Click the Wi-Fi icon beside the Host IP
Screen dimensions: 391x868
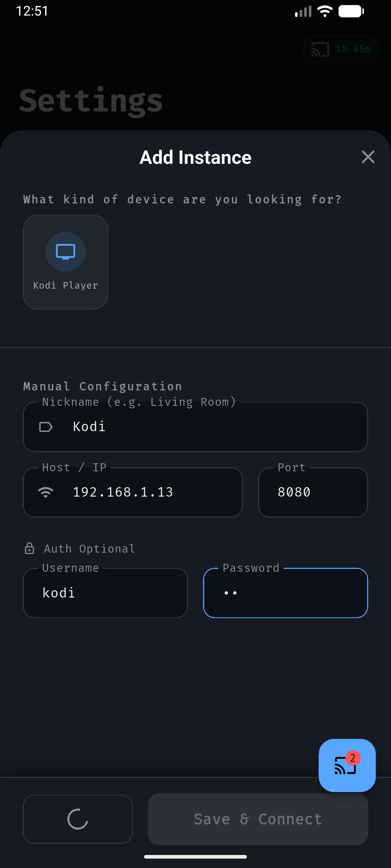(x=46, y=492)
